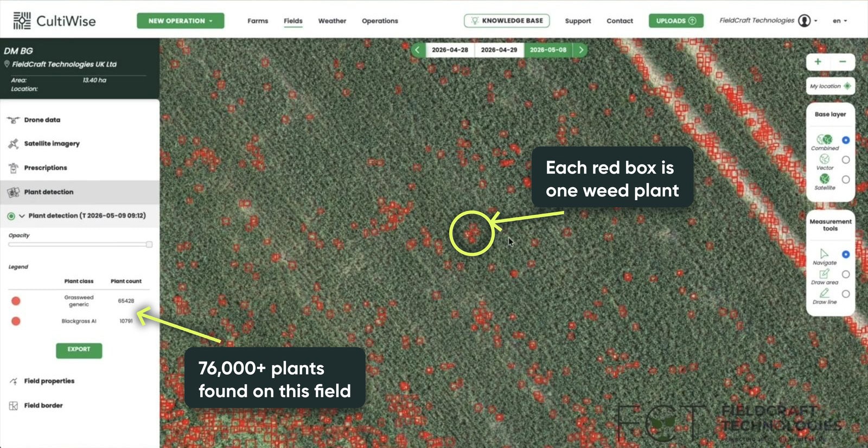868x448 pixels.
Task: Click the Knowledge Base button
Action: tap(507, 21)
